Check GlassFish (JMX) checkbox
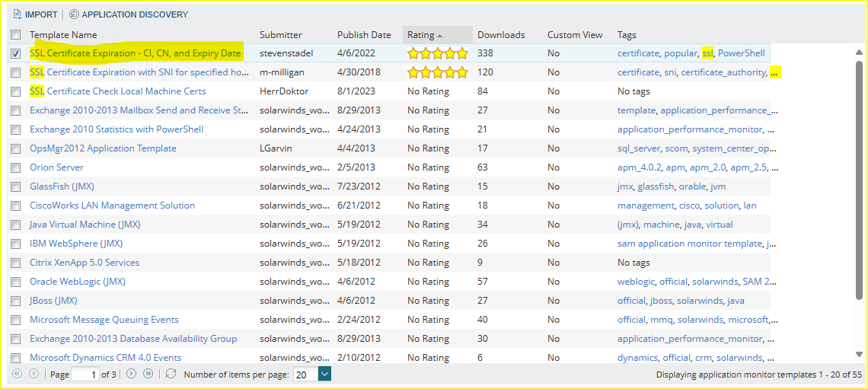 point(16,187)
